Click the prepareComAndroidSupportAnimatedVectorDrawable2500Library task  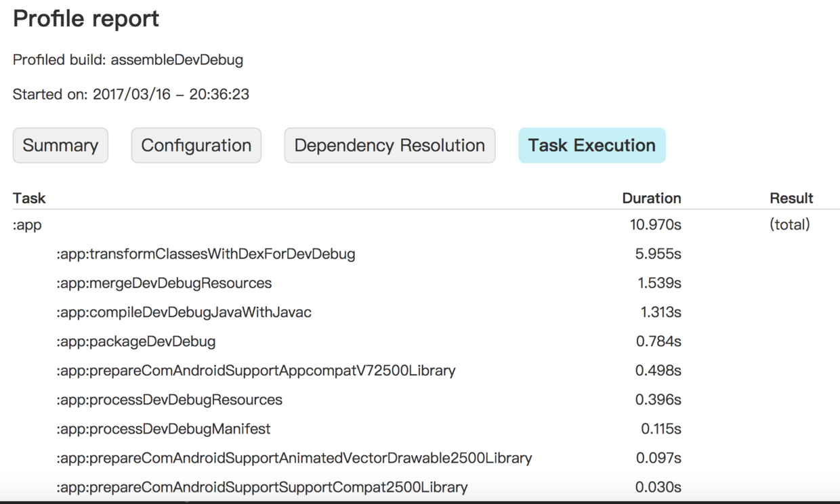[x=294, y=458]
